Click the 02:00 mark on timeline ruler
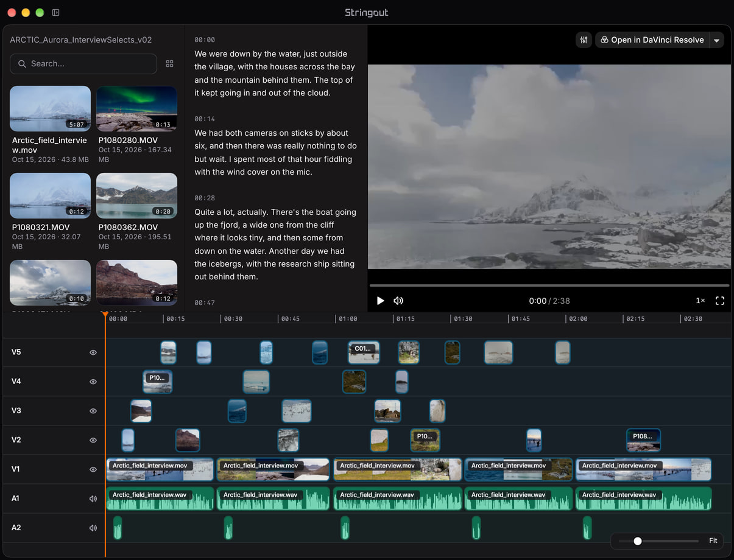The width and height of the screenshot is (734, 560). [x=578, y=318]
